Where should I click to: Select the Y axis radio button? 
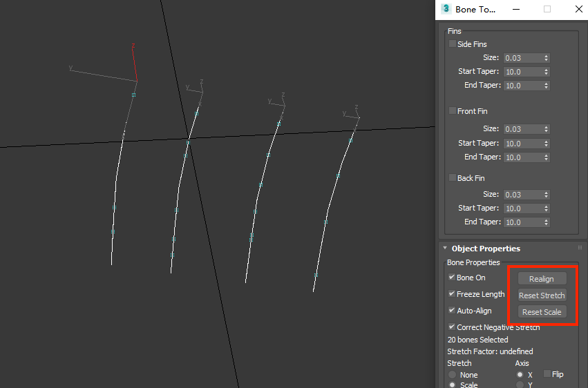[520, 385]
